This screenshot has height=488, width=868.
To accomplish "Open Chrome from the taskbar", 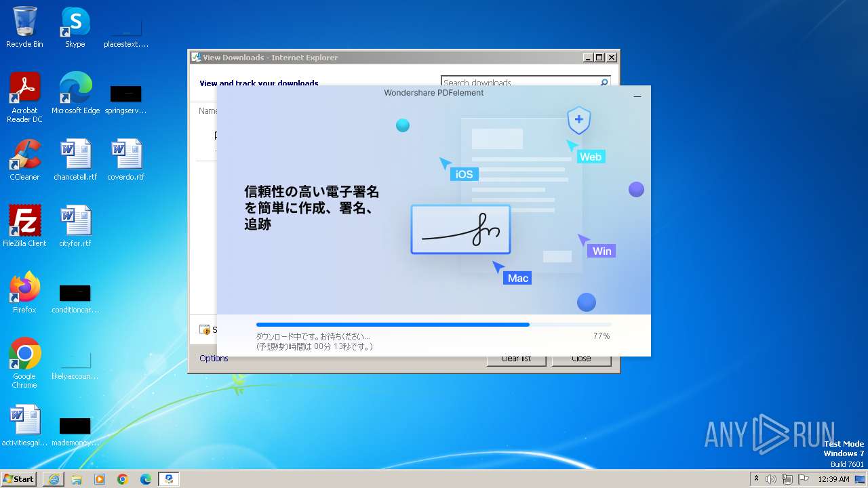I will point(123,479).
